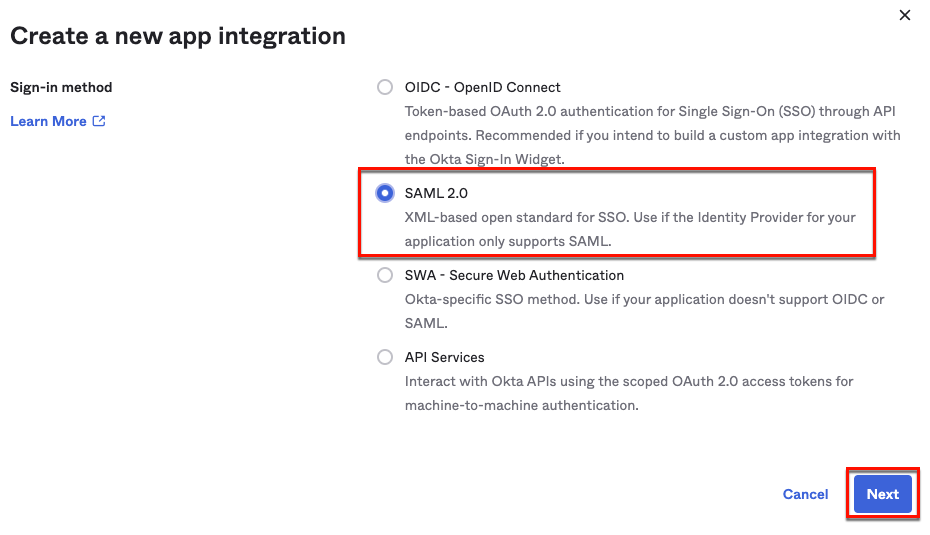Viewport: 930px width, 535px height.
Task: Select the OIDC - OpenID Connect radio button
Action: (x=385, y=87)
